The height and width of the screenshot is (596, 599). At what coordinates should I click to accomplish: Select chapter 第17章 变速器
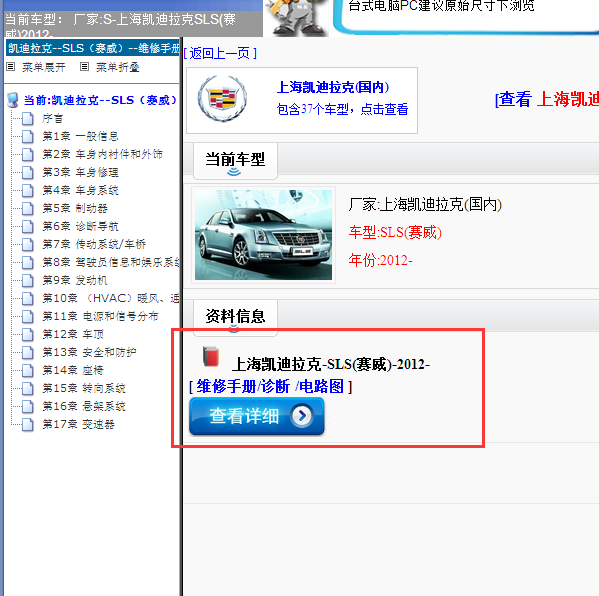pyautogui.click(x=78, y=424)
